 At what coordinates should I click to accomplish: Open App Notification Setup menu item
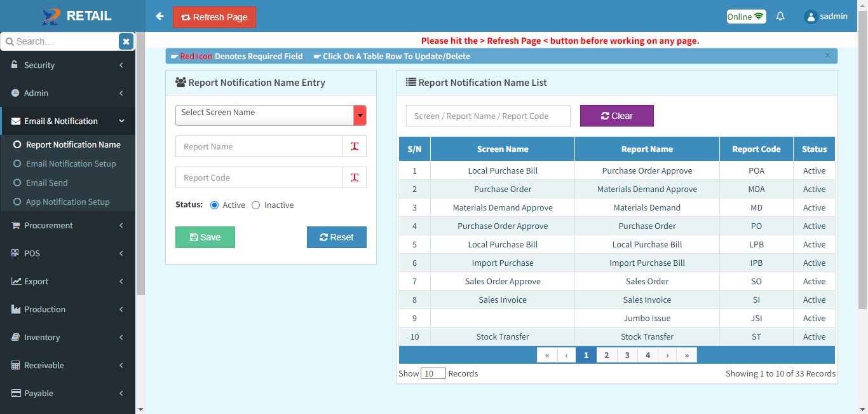click(67, 202)
